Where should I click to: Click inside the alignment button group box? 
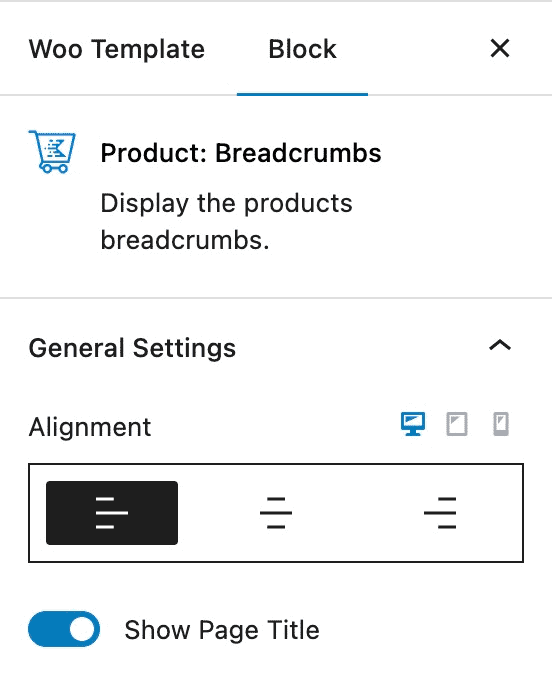coord(276,513)
